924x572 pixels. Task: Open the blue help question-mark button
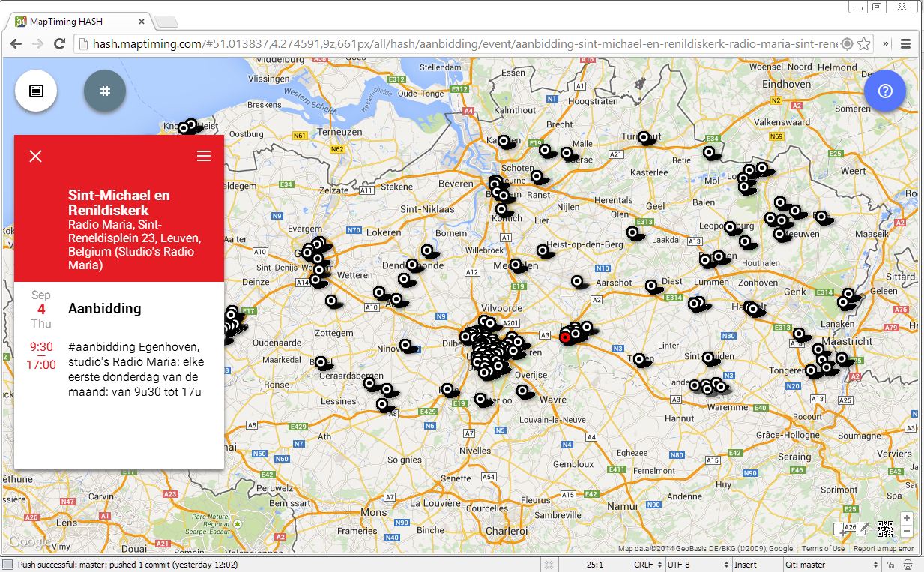(885, 91)
